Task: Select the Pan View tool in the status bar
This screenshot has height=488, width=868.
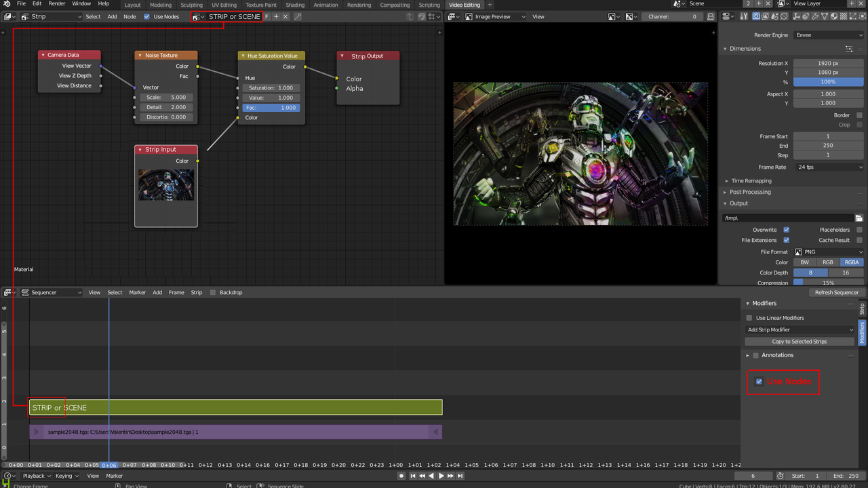Action: click(x=136, y=485)
